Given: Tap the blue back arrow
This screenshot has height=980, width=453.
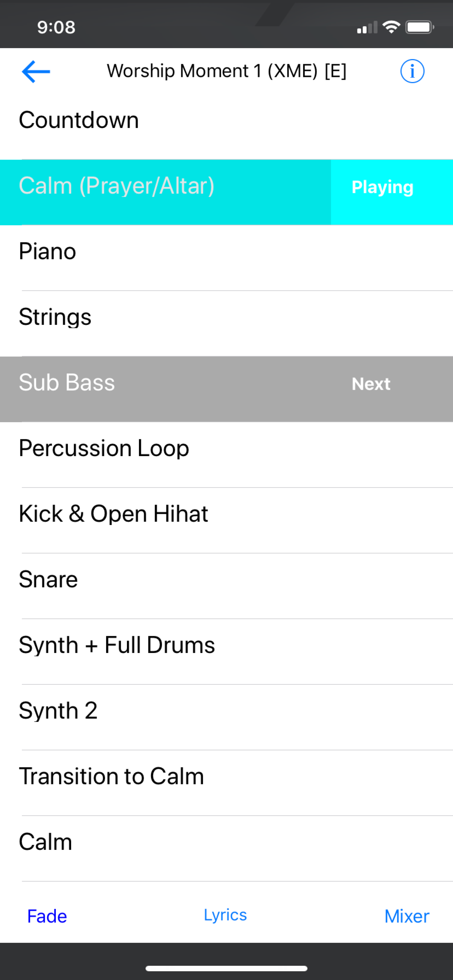Looking at the screenshot, I should (36, 71).
